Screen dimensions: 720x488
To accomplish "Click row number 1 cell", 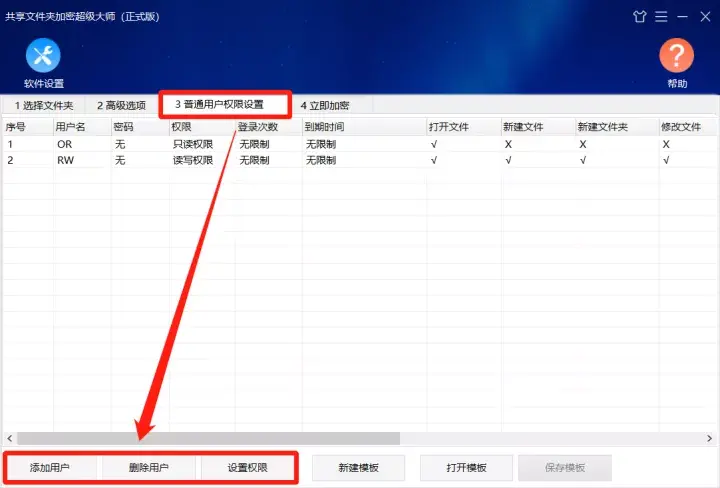I will tap(10, 144).
